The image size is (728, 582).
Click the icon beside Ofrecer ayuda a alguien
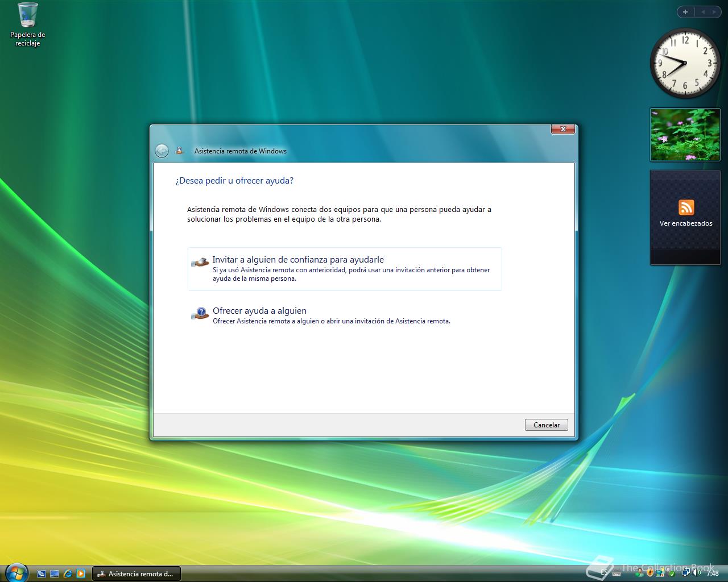[x=200, y=313]
